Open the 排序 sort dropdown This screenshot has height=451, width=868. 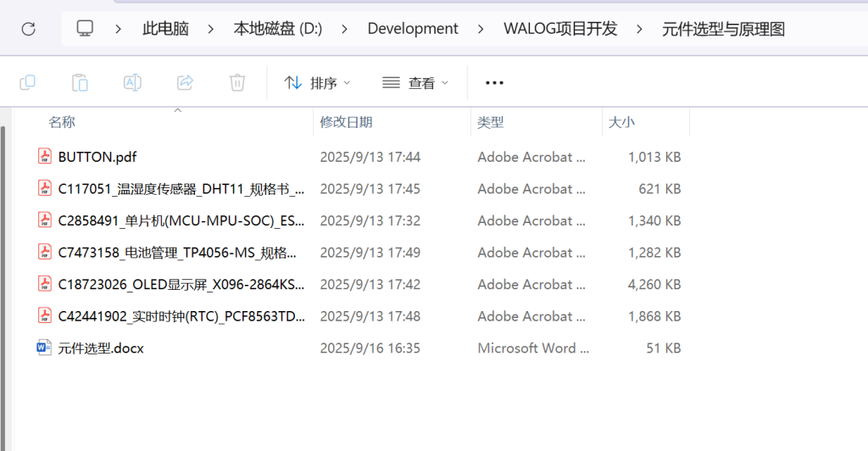point(317,83)
